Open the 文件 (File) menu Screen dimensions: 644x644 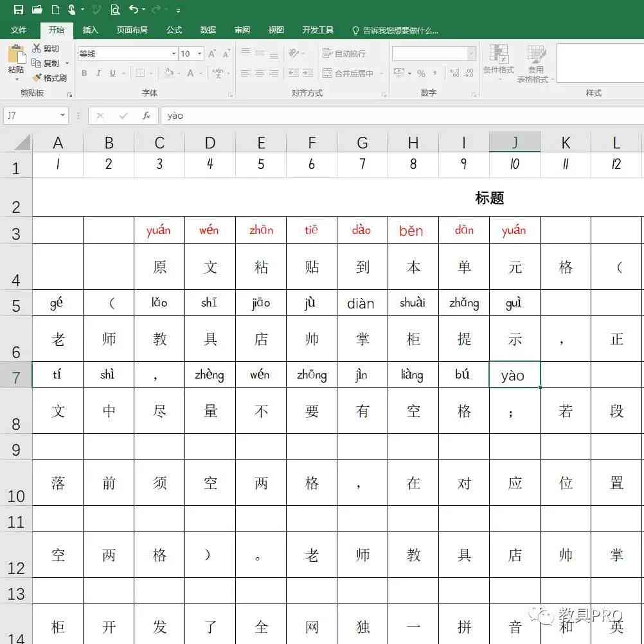pyautogui.click(x=19, y=30)
